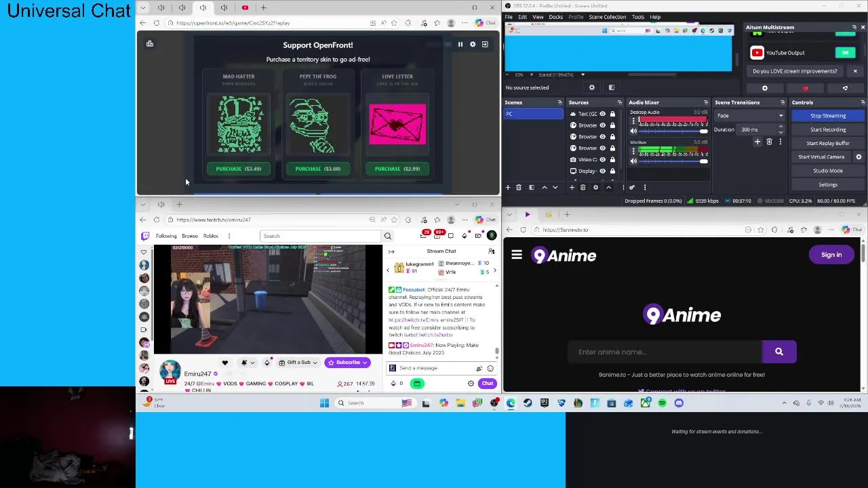Open OBS Help menu
The width and height of the screenshot is (868, 488).
click(x=655, y=17)
